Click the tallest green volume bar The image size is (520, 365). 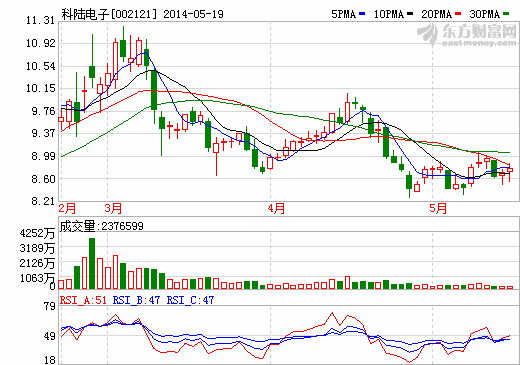92,263
